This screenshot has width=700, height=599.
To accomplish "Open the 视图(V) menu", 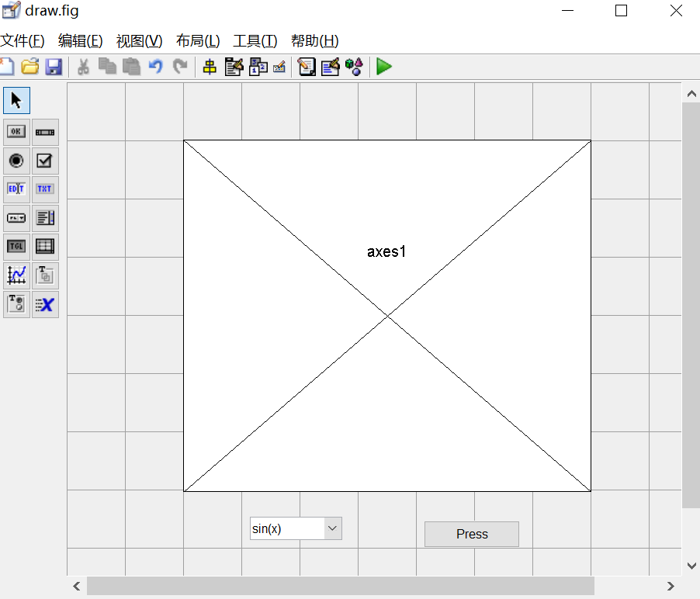I will [x=139, y=41].
